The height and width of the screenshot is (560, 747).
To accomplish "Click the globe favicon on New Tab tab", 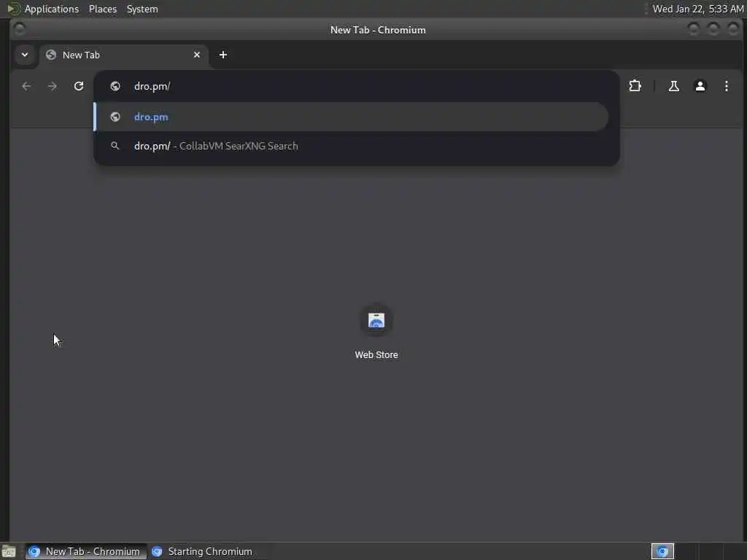I will [x=51, y=55].
